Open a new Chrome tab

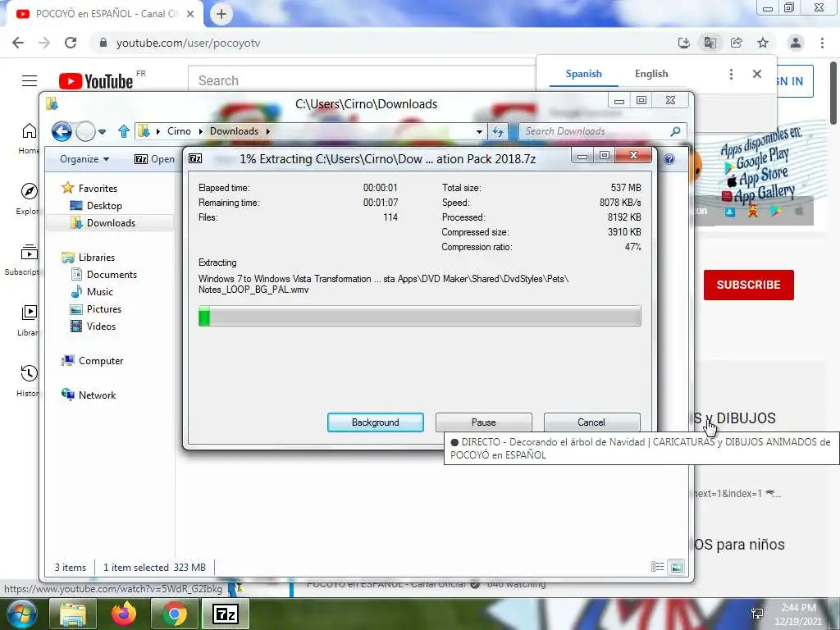pos(221,15)
